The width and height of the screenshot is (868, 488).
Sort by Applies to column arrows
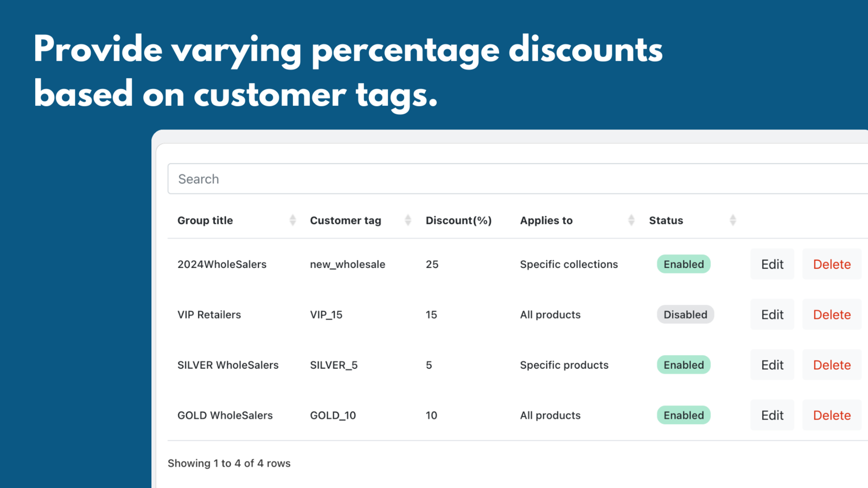tap(631, 220)
